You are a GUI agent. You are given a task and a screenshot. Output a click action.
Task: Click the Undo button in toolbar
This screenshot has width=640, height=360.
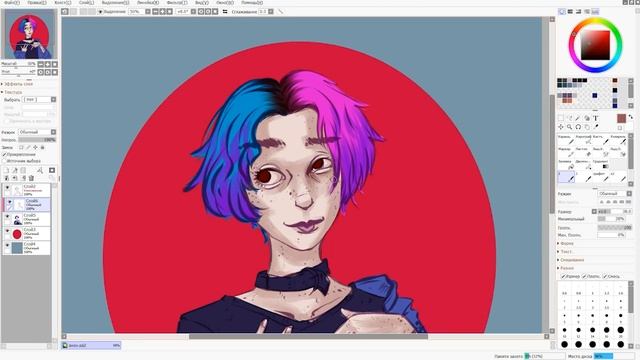[65, 11]
